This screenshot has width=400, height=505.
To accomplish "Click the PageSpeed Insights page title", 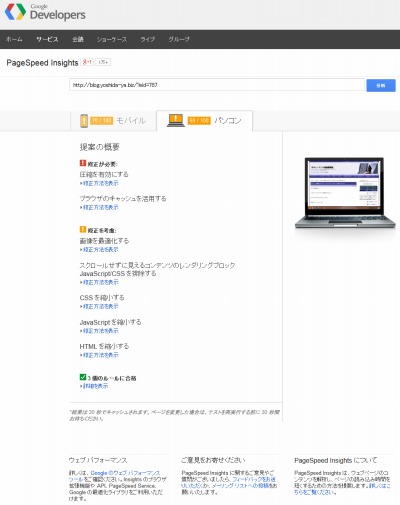I will coord(42,63).
